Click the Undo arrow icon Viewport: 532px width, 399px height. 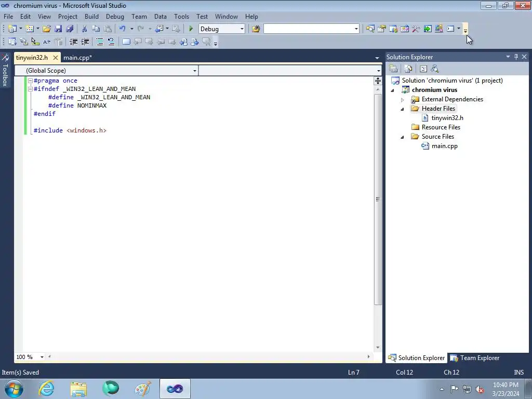(123, 29)
